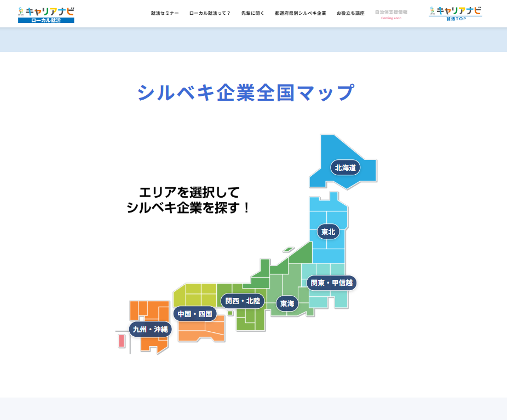507x420 pixels.
Task: Select the 北海道 region label
Action: tap(345, 168)
